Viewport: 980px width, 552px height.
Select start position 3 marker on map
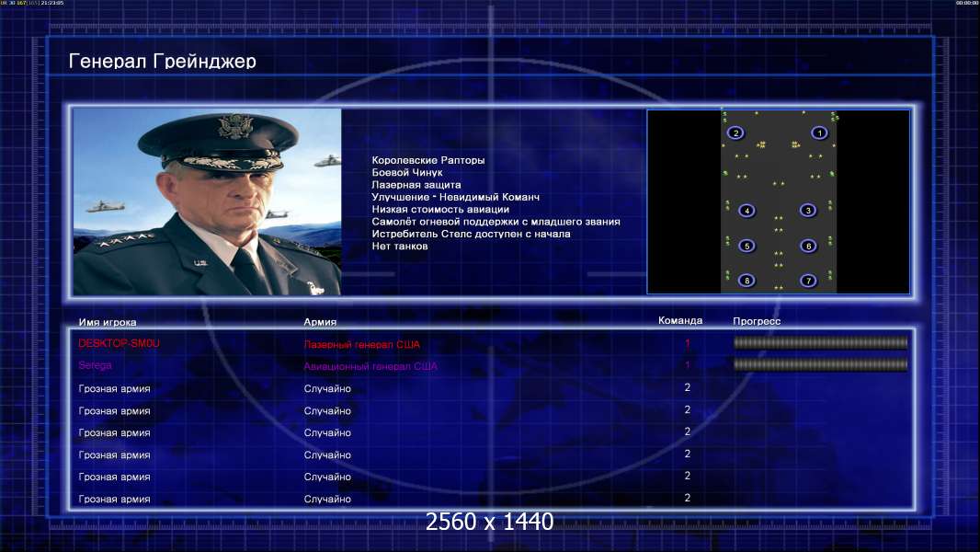[807, 210]
